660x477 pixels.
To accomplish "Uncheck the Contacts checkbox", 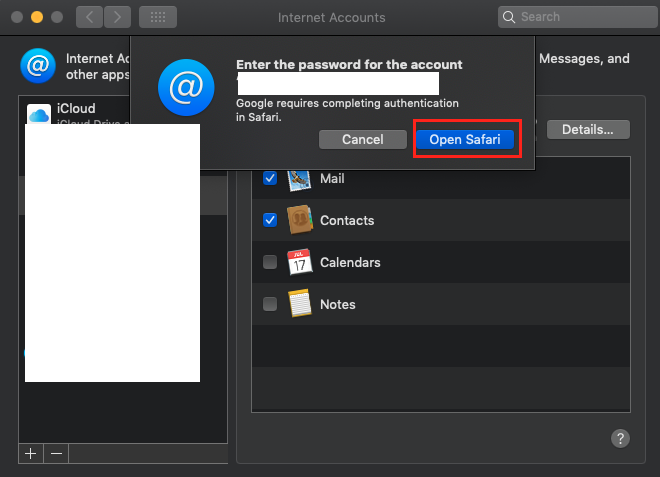I will click(x=270, y=220).
